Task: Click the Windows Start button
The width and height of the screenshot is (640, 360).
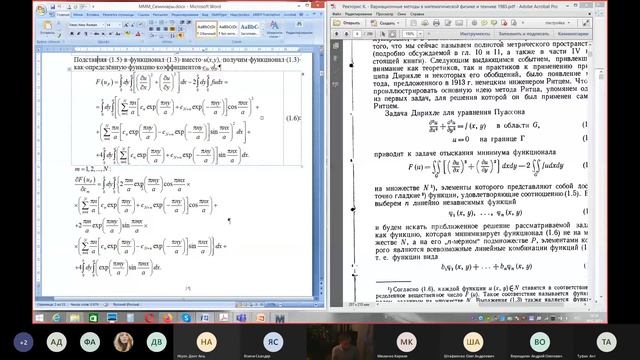Action: point(40,318)
